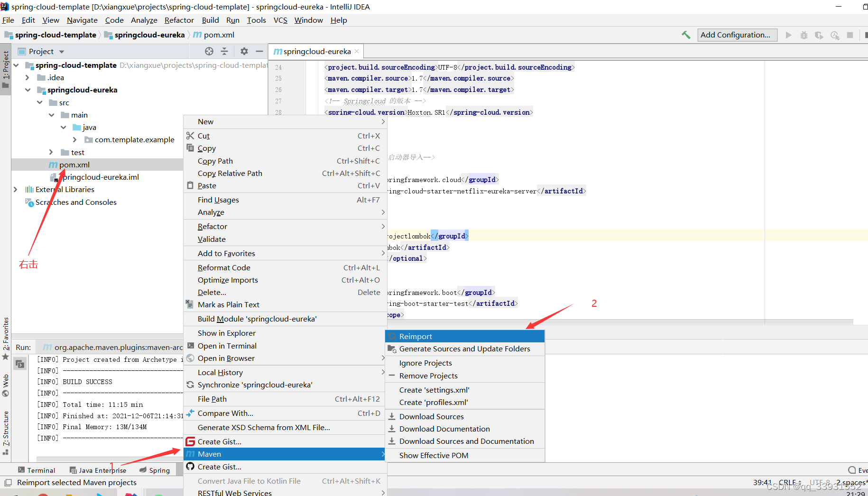The image size is (868, 496).
Task: Toggle the Structure tool window tab
Action: (6, 433)
